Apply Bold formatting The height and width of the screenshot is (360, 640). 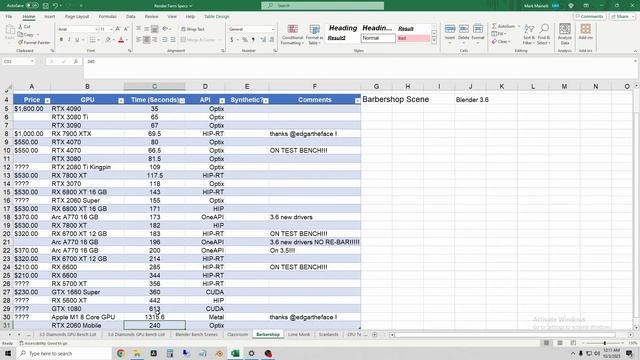coord(61,40)
